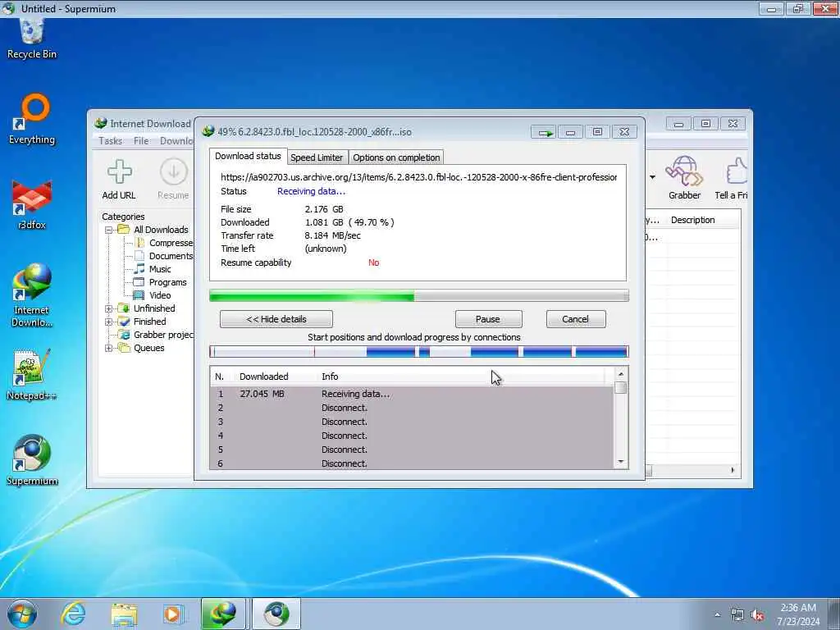Screen dimensions: 840x630
Task: Click the network tray icon
Action: click(737, 615)
